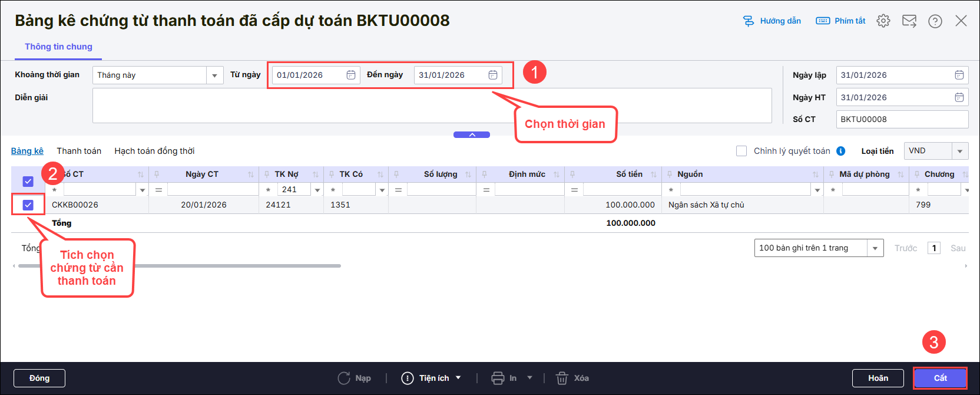Toggle the select-all header checkbox
The image size is (980, 395).
[x=28, y=182]
